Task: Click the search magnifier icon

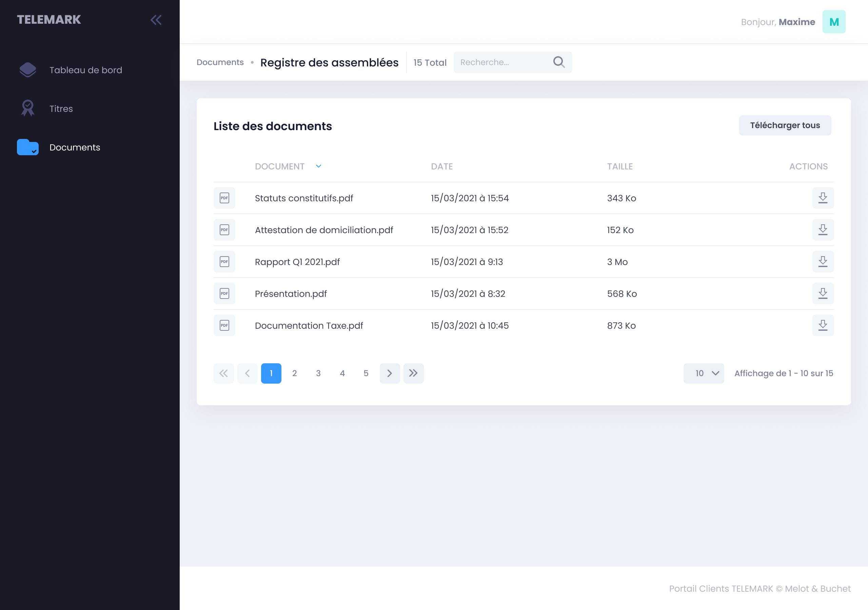Action: pyautogui.click(x=559, y=62)
